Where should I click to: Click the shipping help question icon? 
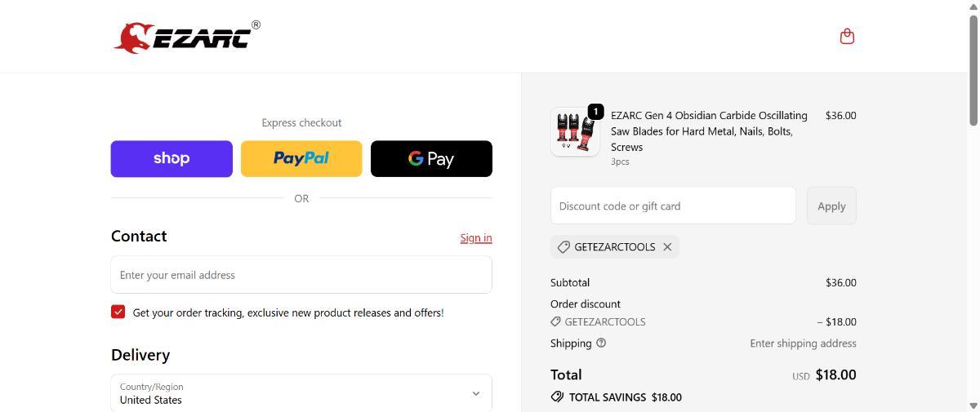tap(601, 343)
